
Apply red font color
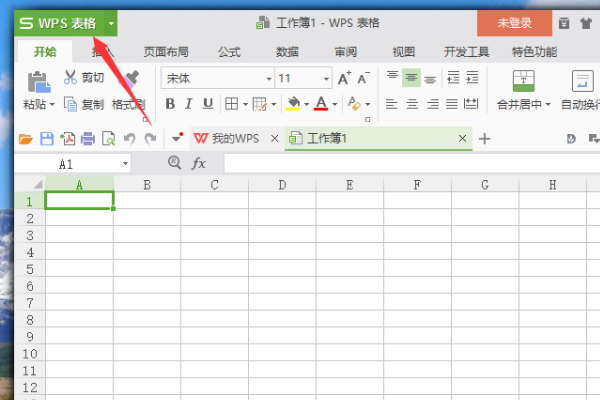click(x=321, y=104)
